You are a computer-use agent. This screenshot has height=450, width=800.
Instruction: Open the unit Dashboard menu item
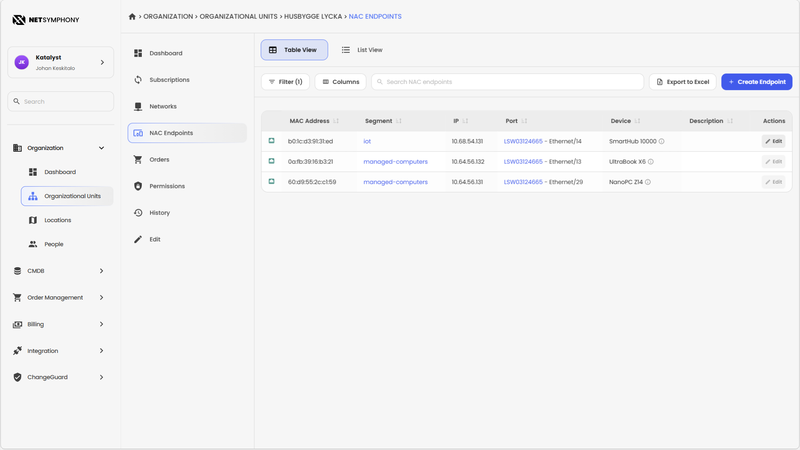(x=187, y=53)
